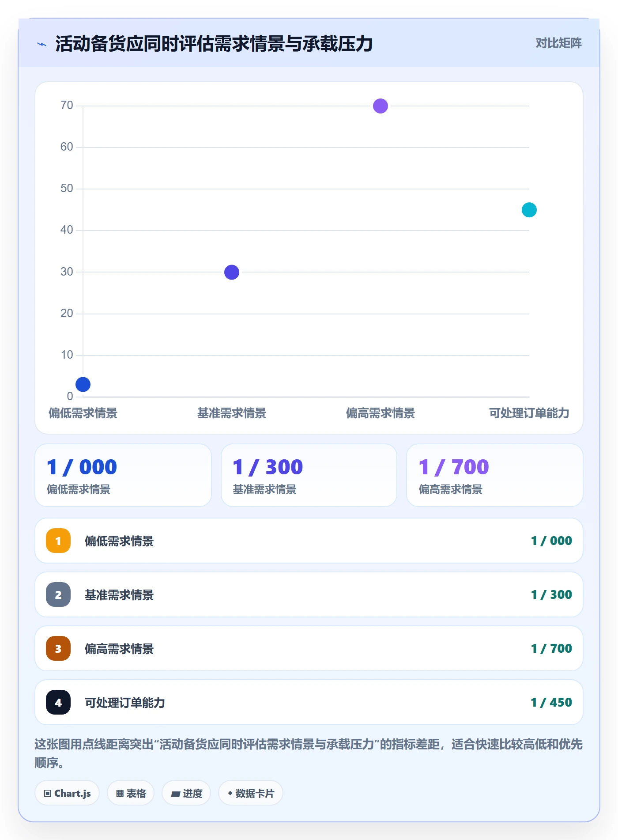Click the green 1 / 000 value in row 1
This screenshot has height=840, width=618.
tap(551, 541)
